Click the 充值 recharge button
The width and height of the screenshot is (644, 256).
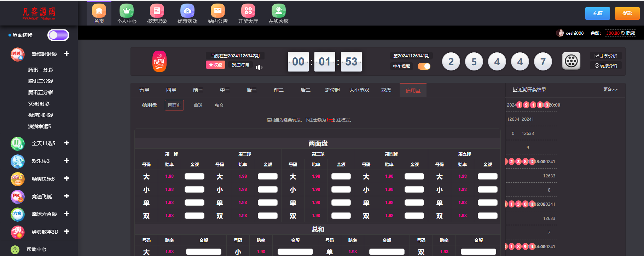coord(598,13)
